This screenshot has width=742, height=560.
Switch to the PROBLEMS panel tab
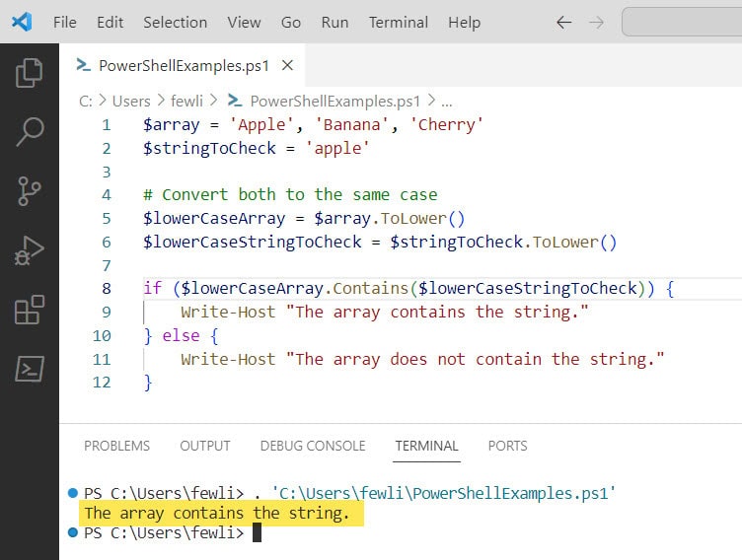tap(116, 446)
